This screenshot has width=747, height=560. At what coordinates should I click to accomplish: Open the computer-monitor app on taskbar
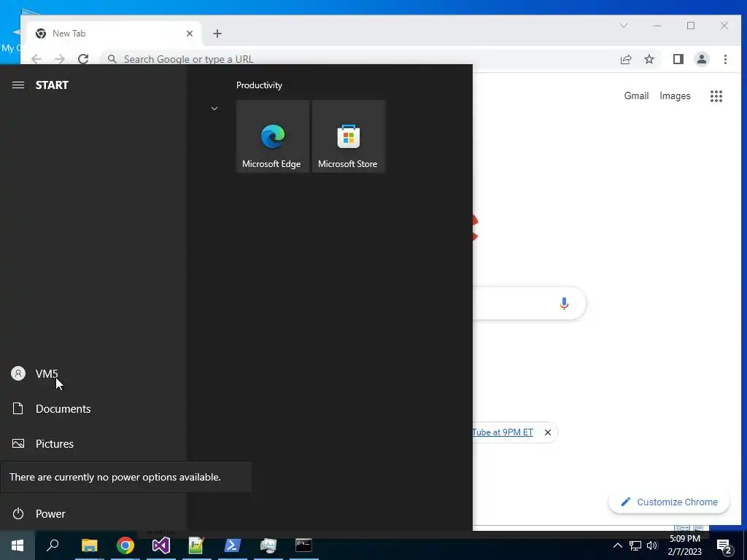tap(268, 545)
